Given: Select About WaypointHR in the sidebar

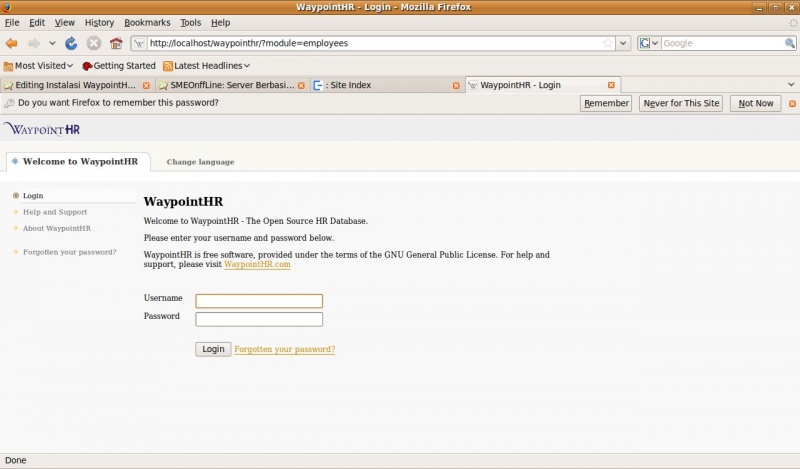Looking at the screenshot, I should [57, 228].
